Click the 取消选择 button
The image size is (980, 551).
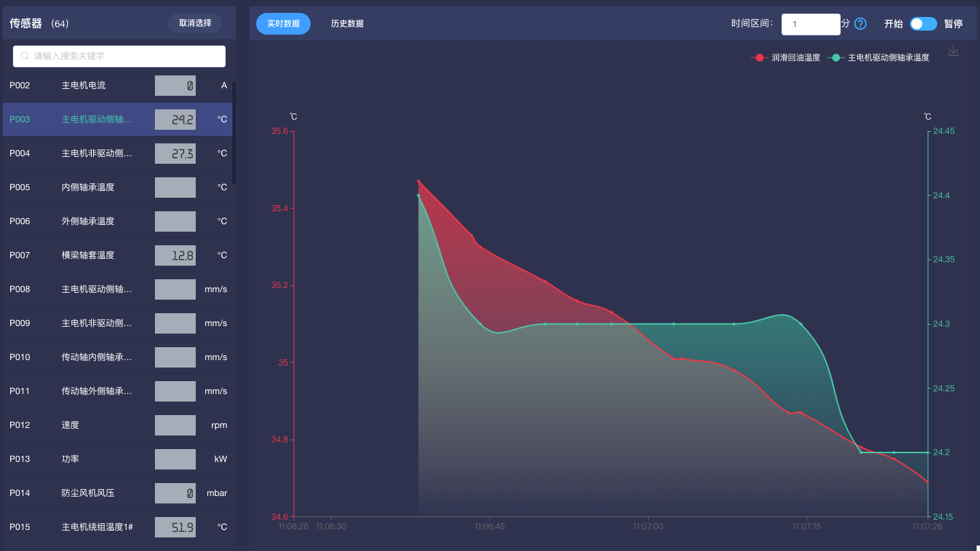[195, 23]
